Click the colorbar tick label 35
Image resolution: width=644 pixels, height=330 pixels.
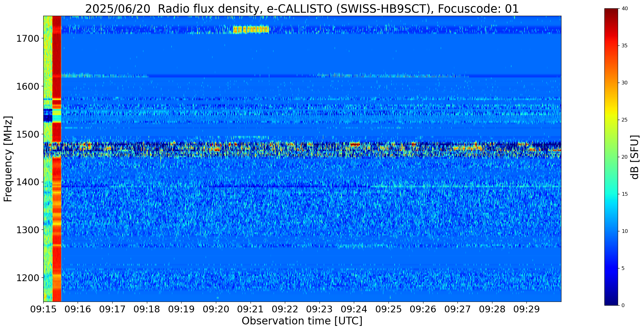(625, 46)
